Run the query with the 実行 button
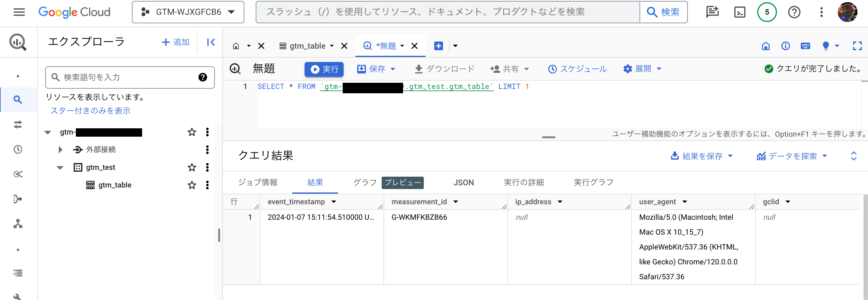This screenshot has height=300, width=868. (x=323, y=69)
